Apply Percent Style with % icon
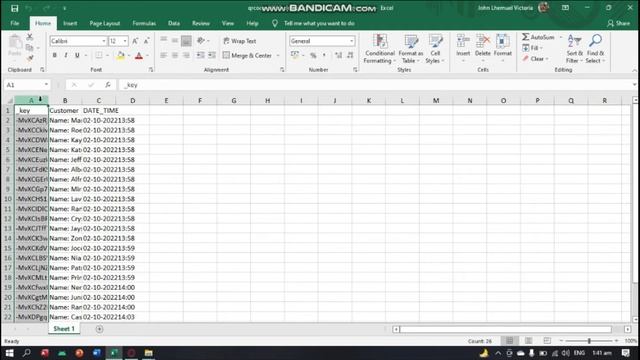The width and height of the screenshot is (640, 360). (x=313, y=55)
